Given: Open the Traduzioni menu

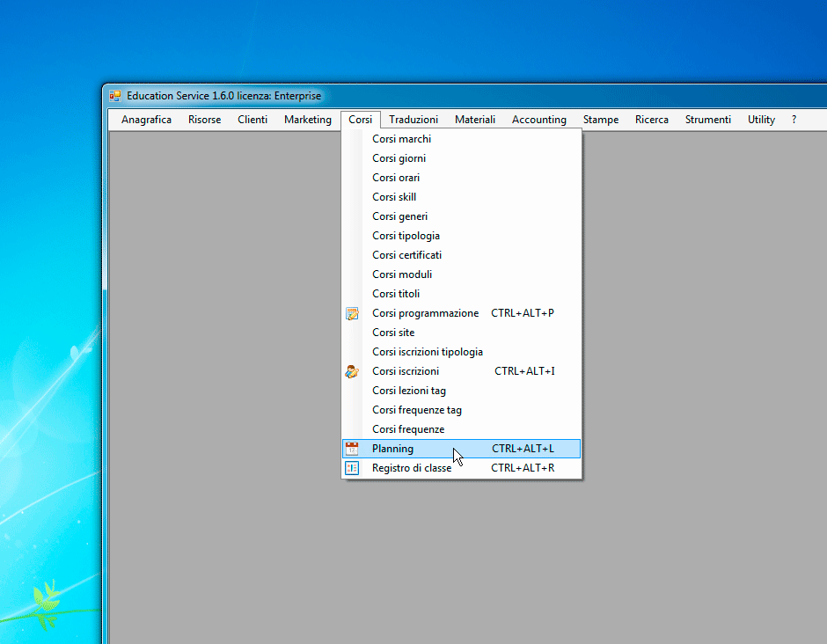Looking at the screenshot, I should click(413, 120).
